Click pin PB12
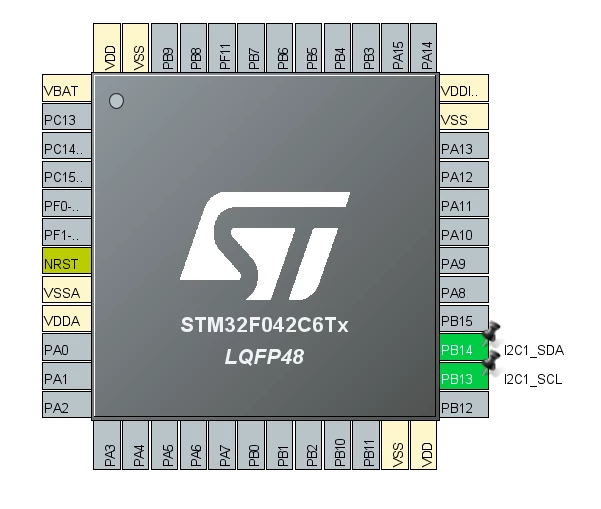This screenshot has height=509, width=601. pos(464,405)
